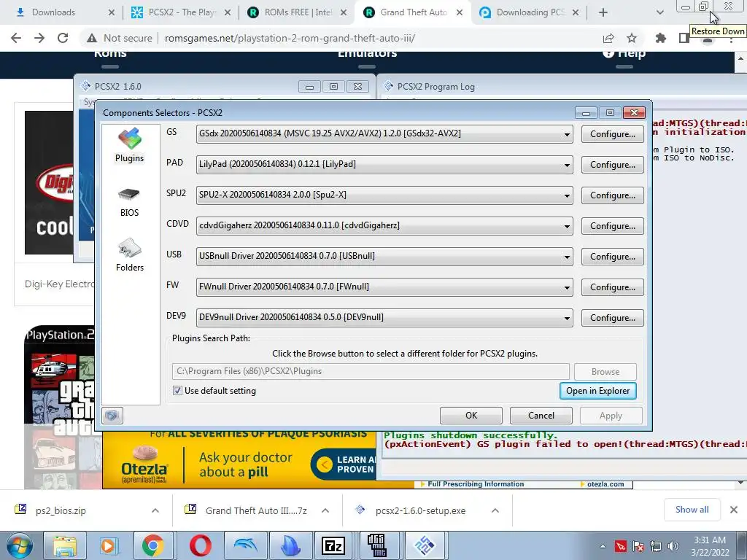Image resolution: width=747 pixels, height=560 pixels.
Task: Launch Opera from the taskbar
Action: tap(200, 545)
